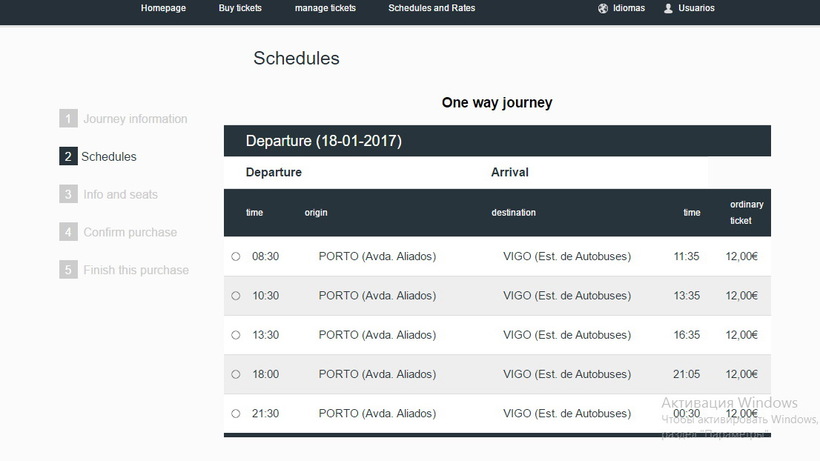This screenshot has height=461, width=820.
Task: Go back to the Journey information step
Action: point(135,119)
